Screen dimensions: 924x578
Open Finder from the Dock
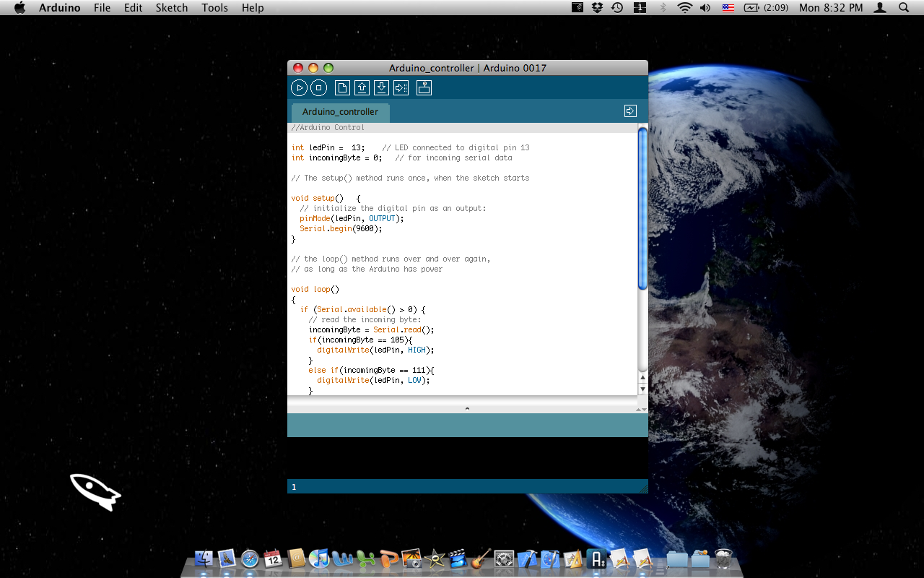coord(204,558)
